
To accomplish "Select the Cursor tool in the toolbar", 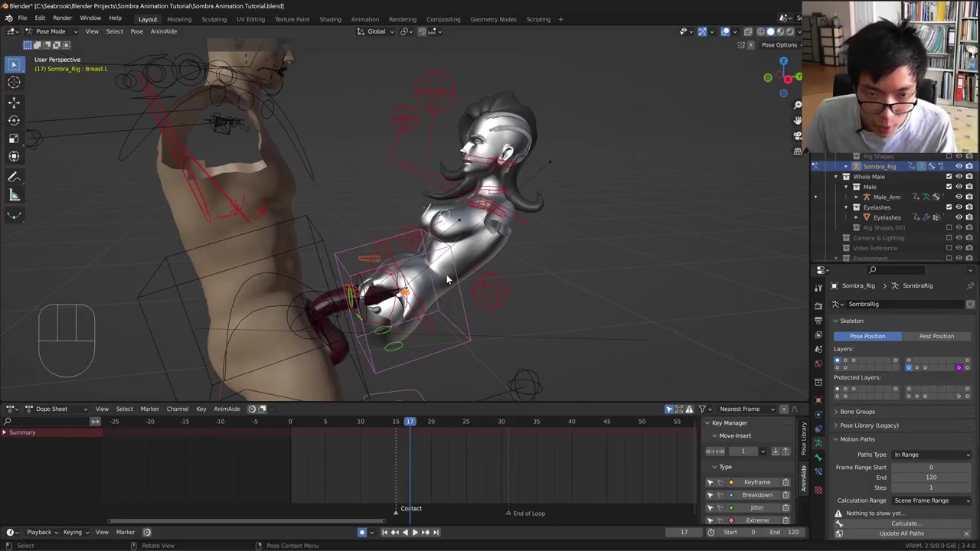I will click(14, 83).
